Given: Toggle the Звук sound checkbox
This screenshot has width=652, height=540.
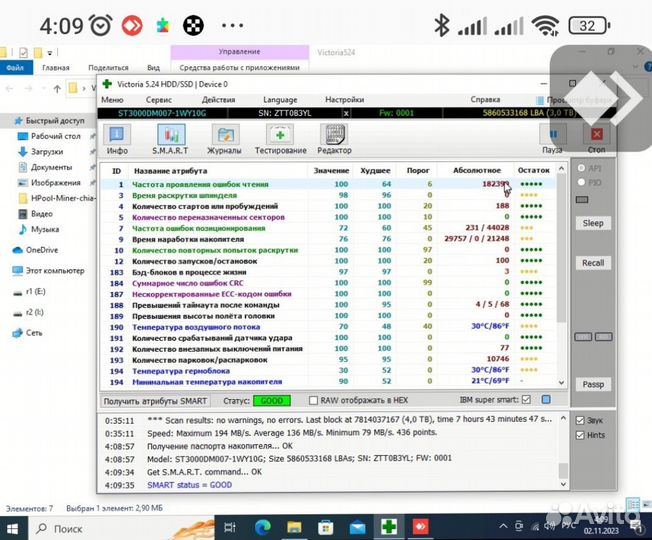Looking at the screenshot, I should pos(580,420).
